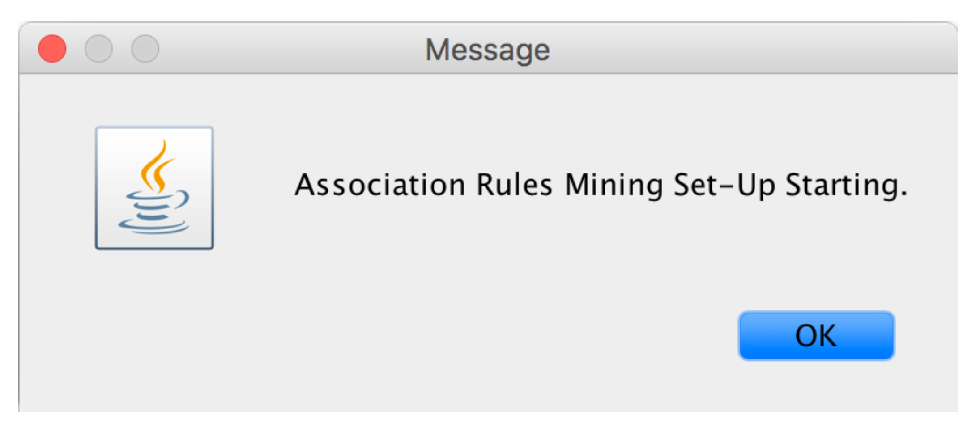This screenshot has width=980, height=431.
Task: Click the grayed-out minimize window button
Action: [98, 49]
